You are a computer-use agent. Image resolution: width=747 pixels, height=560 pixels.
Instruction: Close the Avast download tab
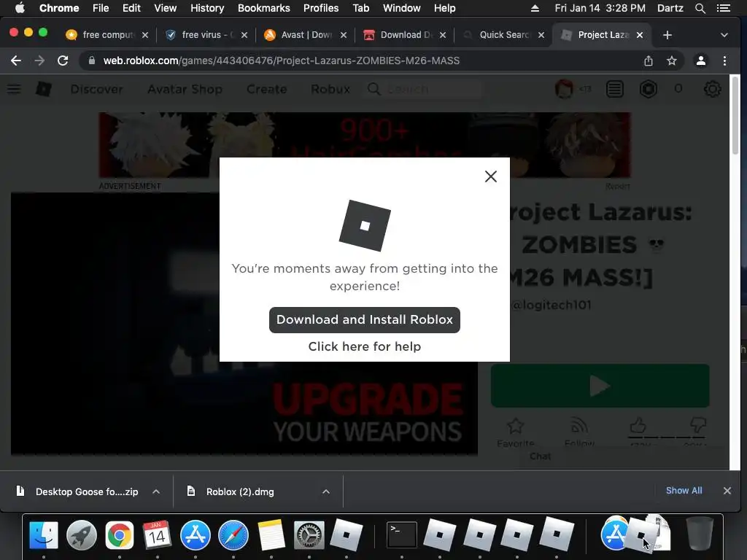344,35
